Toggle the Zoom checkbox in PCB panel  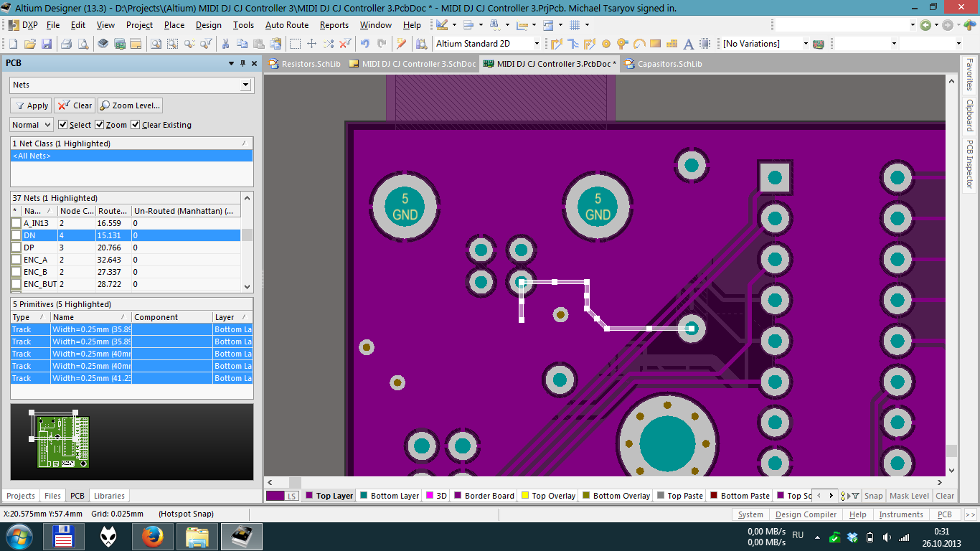(x=100, y=125)
